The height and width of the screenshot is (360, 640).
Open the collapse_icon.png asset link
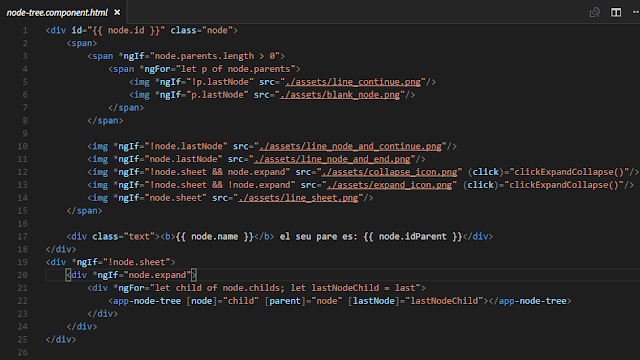[x=389, y=172]
